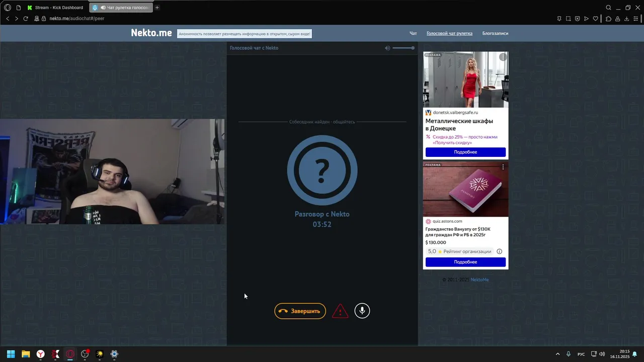Open the taskbar clock and date
Viewport: 644px width, 362px height.
point(620,354)
